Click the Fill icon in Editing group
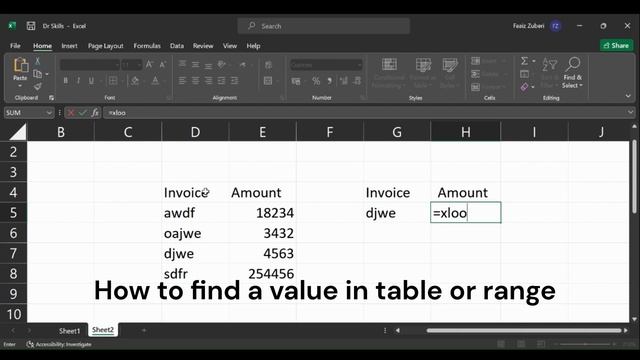The image size is (640, 360). point(524,74)
